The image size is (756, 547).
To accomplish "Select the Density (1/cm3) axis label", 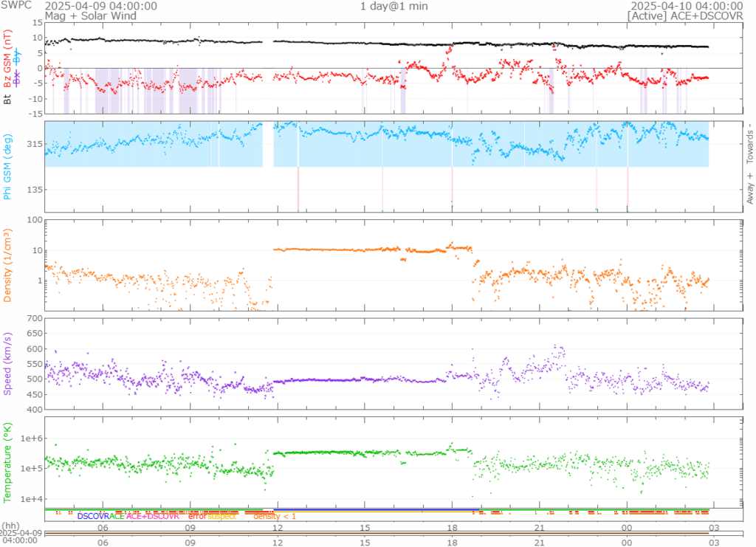I will click(9, 264).
